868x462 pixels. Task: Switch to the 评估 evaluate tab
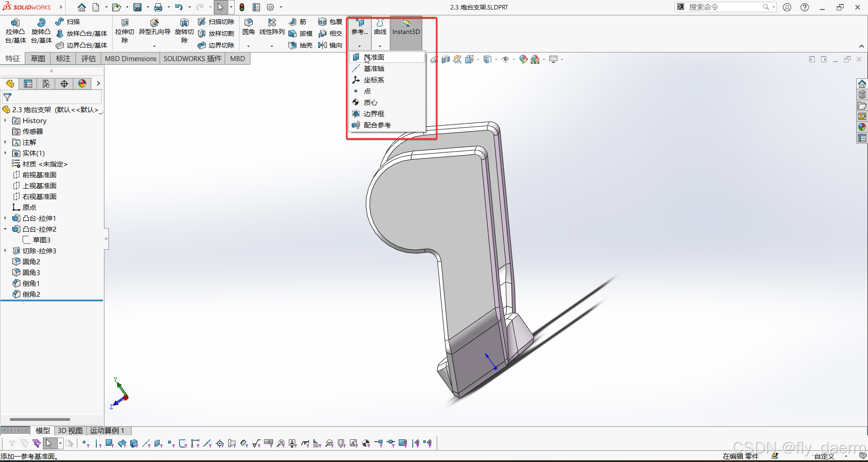coord(89,59)
